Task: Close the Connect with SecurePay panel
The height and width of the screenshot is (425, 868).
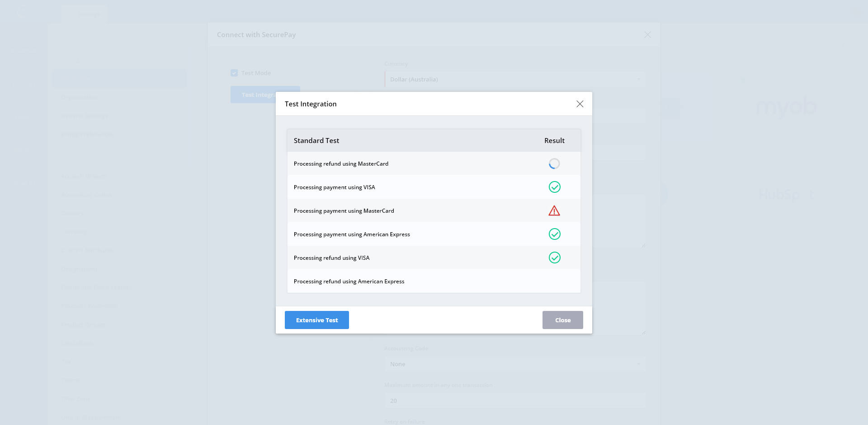Action: coord(647,35)
